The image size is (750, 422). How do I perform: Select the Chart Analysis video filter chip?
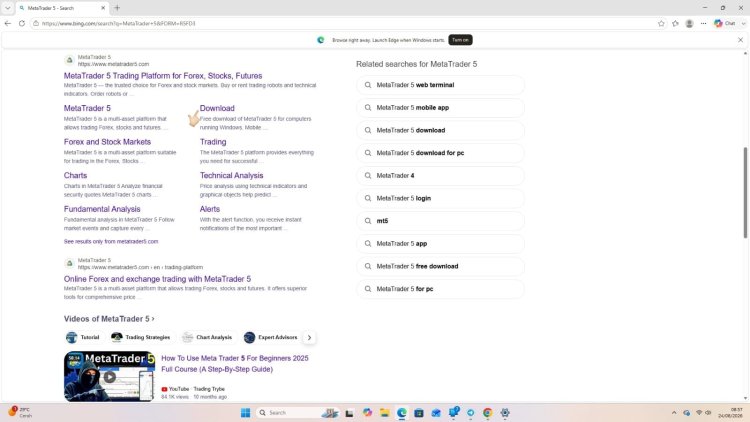207,337
